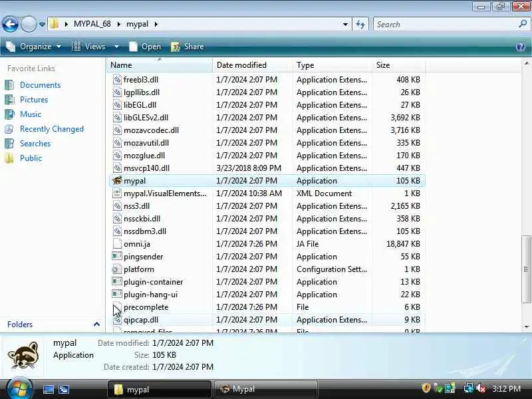Screen dimensions: 532x399
Task: Click the network tray icon
Action: 469,388
